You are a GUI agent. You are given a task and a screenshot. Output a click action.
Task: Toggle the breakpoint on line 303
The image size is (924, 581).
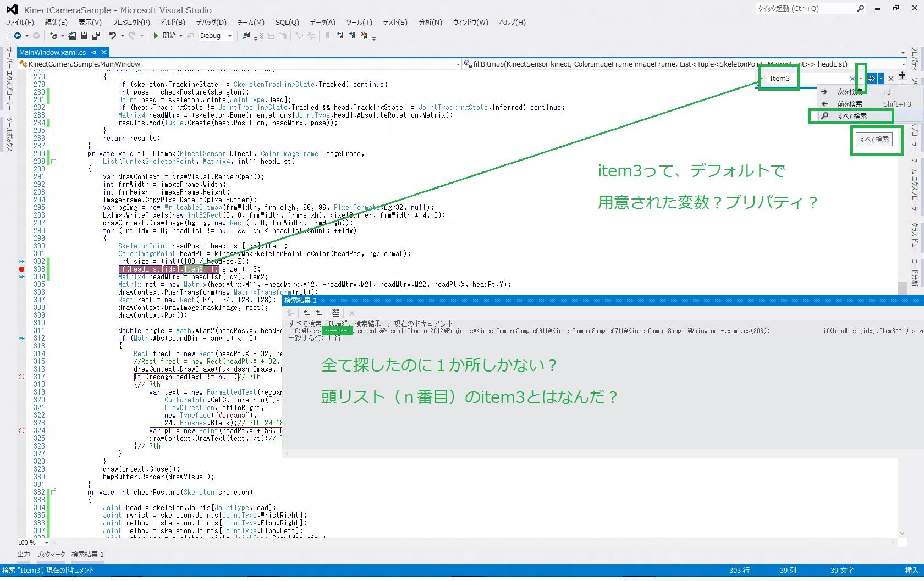click(x=22, y=269)
